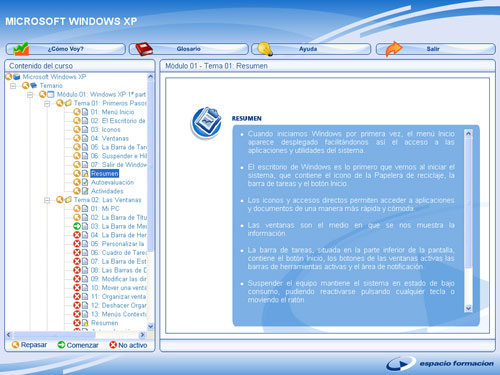Click the course tree vertical scrollbar up arrow
Viewport: 500px width, 375px height.
coord(150,77)
